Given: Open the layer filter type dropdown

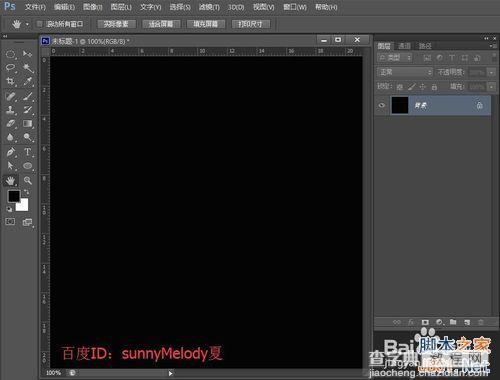Looking at the screenshot, I should click(395, 58).
